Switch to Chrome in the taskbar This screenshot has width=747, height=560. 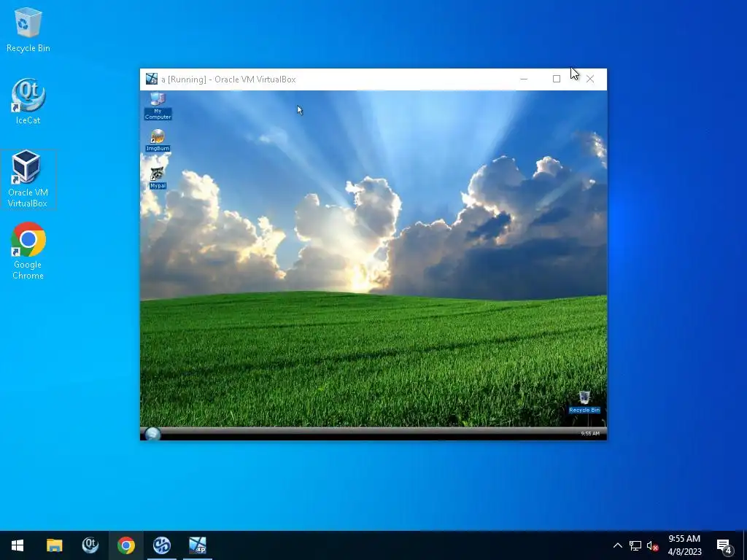125,545
